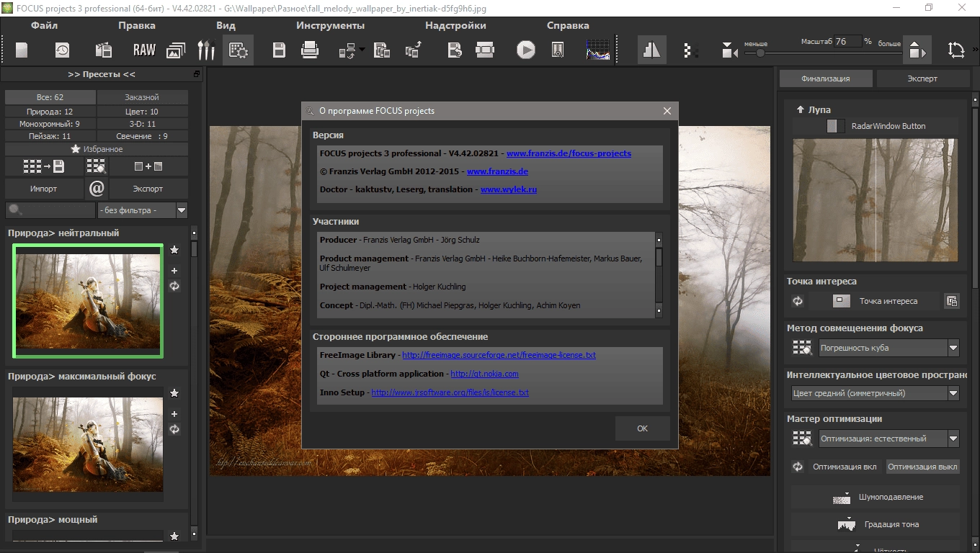
Task: Open the 'Справка' menu
Action: pos(568,25)
